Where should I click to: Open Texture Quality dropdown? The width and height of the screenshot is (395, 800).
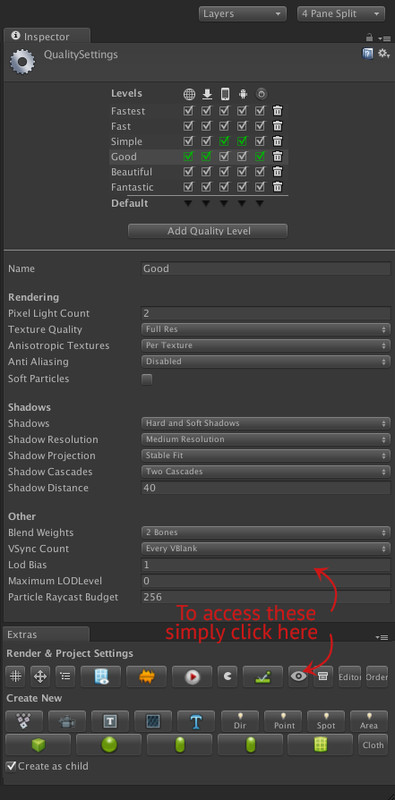(x=266, y=330)
